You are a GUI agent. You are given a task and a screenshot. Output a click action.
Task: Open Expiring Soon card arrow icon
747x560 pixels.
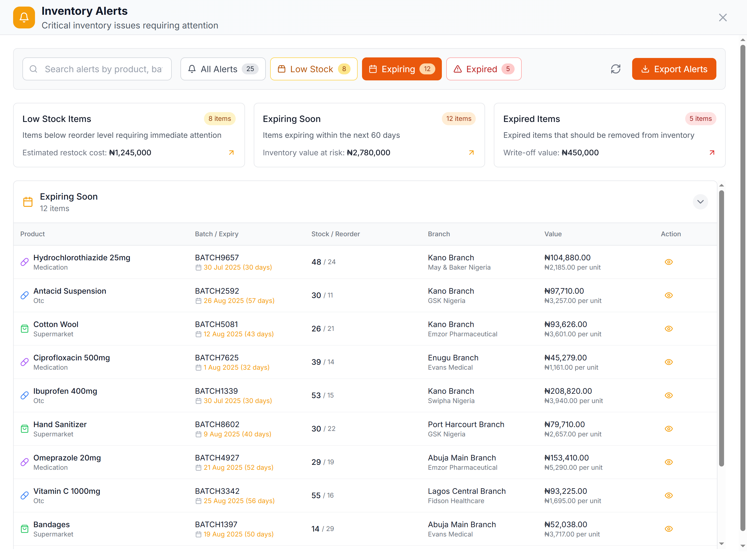click(x=471, y=153)
